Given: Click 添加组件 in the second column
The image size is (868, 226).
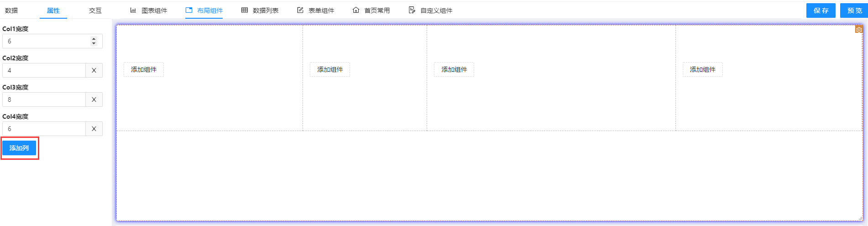Looking at the screenshot, I should coord(330,69).
